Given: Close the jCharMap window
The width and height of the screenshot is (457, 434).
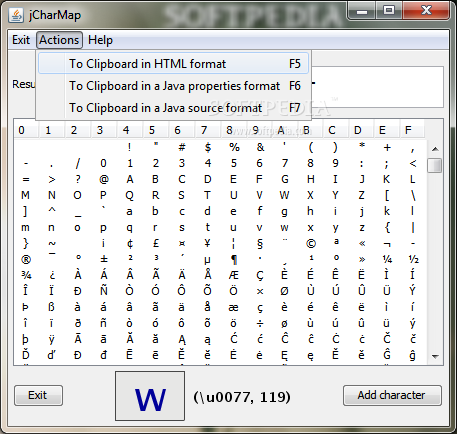Looking at the screenshot, I should point(426,11).
